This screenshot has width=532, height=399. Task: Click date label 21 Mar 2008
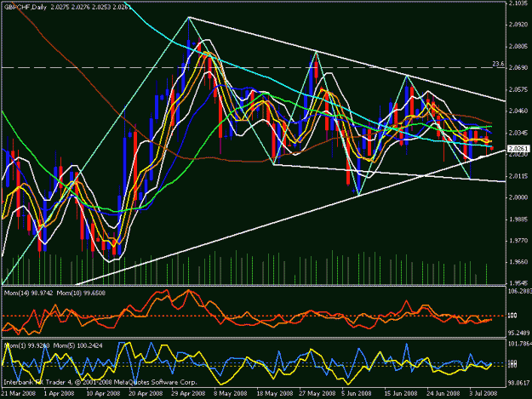(19, 393)
